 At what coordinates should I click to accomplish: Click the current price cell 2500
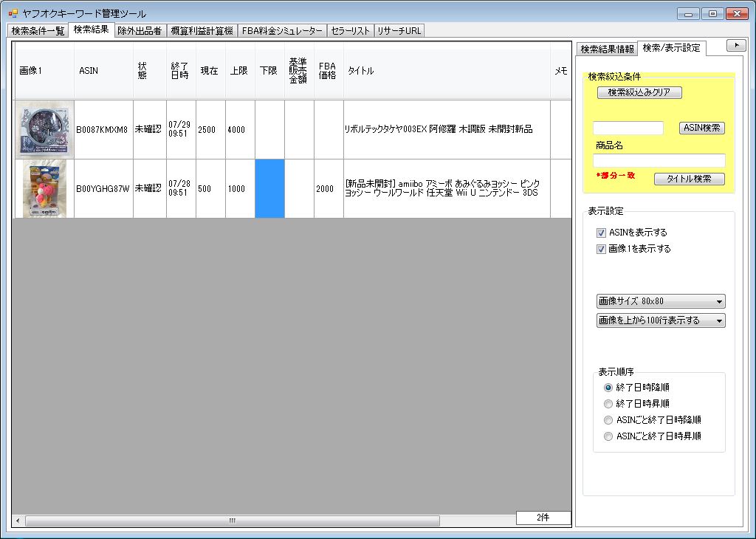click(210, 130)
